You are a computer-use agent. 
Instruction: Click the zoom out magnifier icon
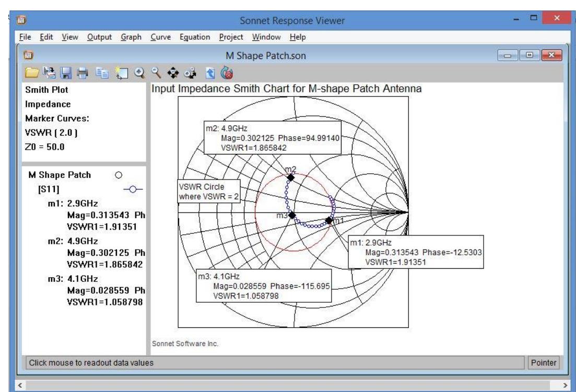point(157,73)
